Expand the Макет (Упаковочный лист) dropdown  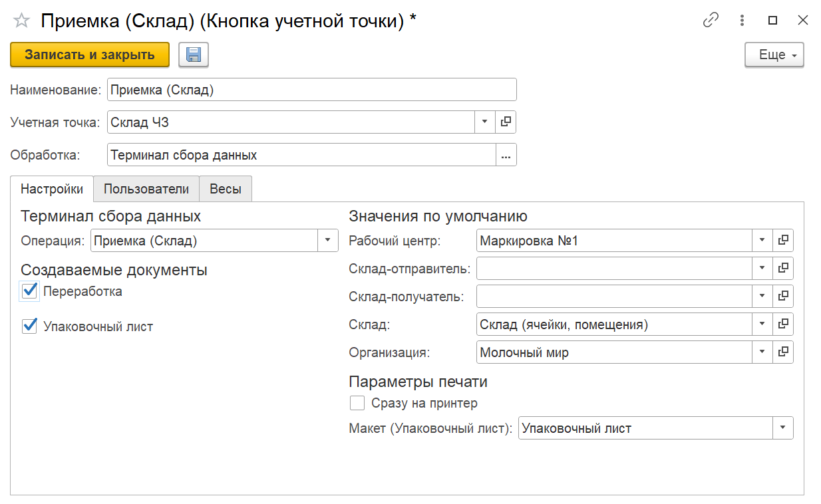click(x=782, y=428)
